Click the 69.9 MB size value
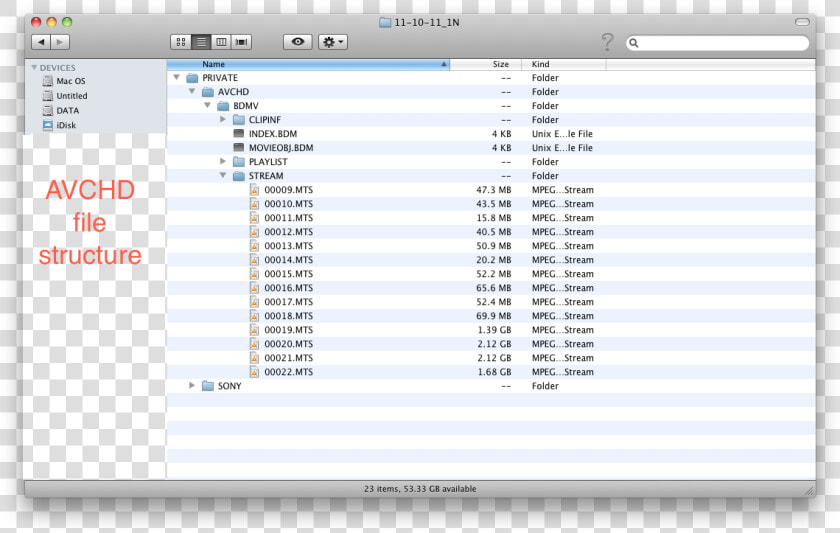 click(494, 316)
